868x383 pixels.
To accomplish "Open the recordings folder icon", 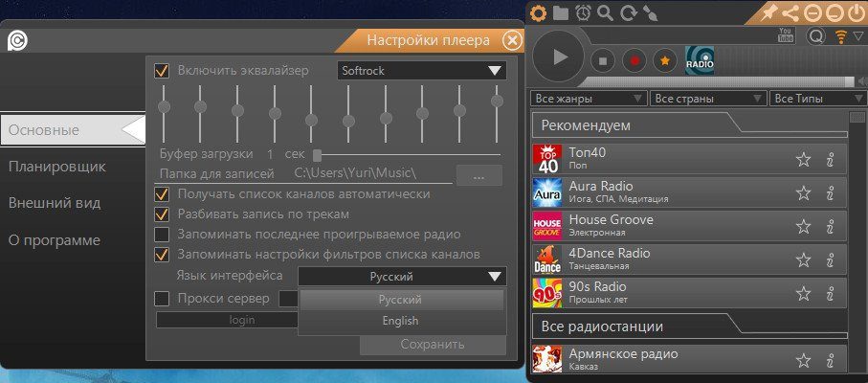I will point(561,12).
